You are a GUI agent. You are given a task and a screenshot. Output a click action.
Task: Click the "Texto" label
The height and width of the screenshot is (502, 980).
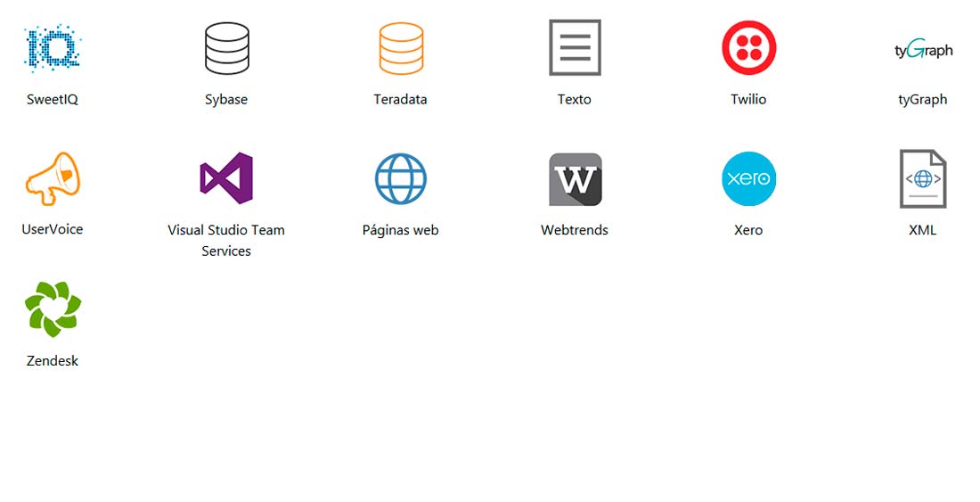(575, 99)
